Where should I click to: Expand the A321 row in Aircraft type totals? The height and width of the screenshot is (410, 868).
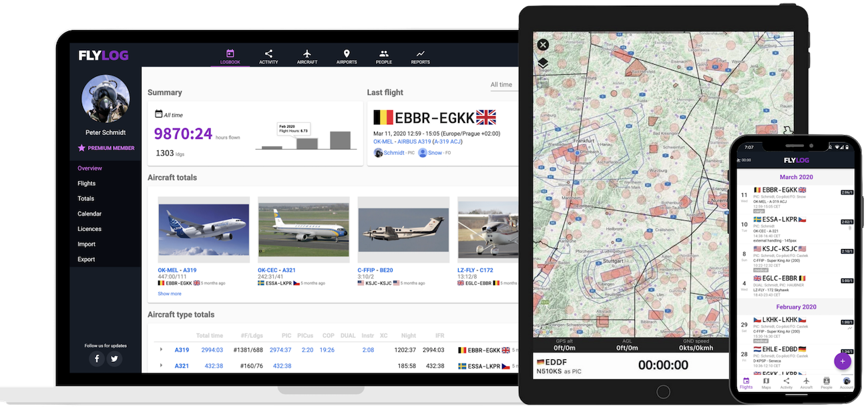160,365
